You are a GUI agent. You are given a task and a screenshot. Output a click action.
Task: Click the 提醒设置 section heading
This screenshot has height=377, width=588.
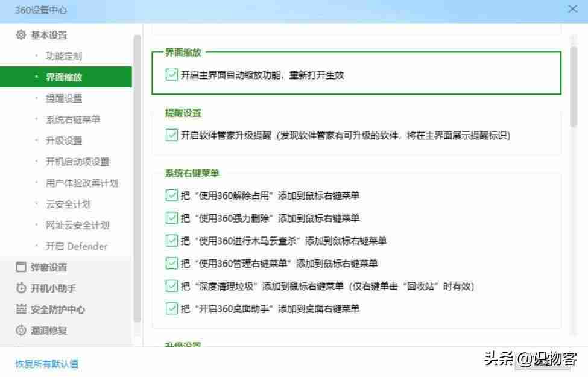point(183,113)
